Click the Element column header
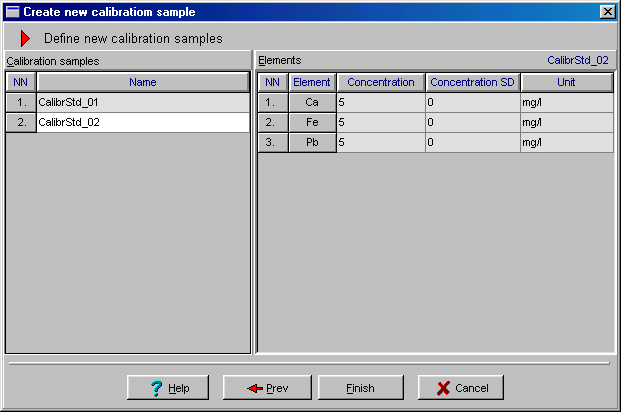The width and height of the screenshot is (621, 412). coord(312,82)
